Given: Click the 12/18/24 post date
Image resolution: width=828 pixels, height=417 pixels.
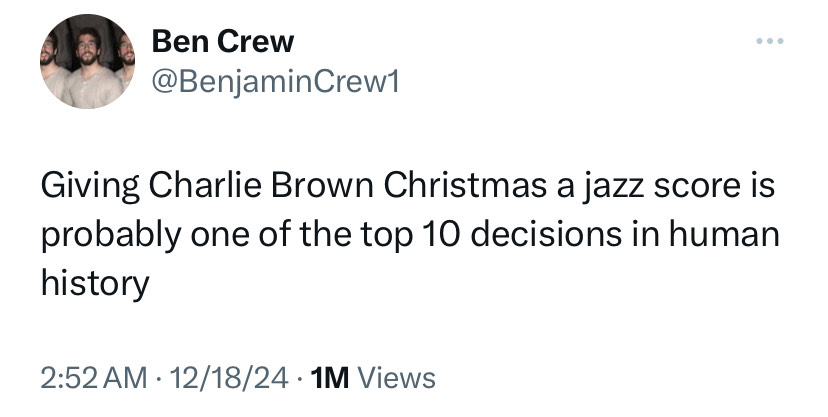Looking at the screenshot, I should [231, 378].
